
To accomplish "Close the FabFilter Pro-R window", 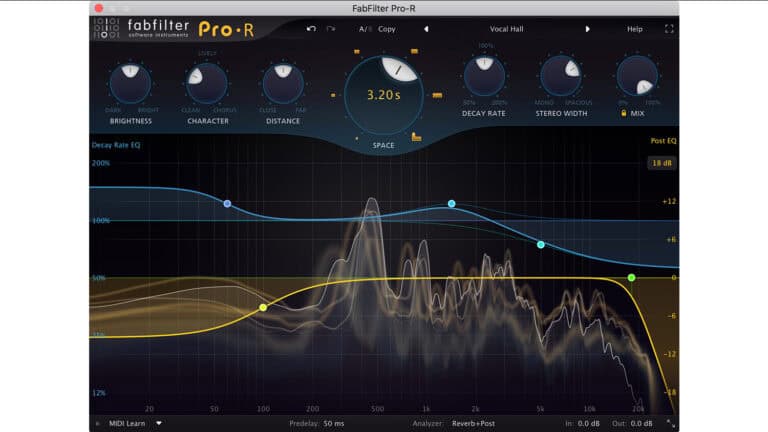I will point(99,8).
